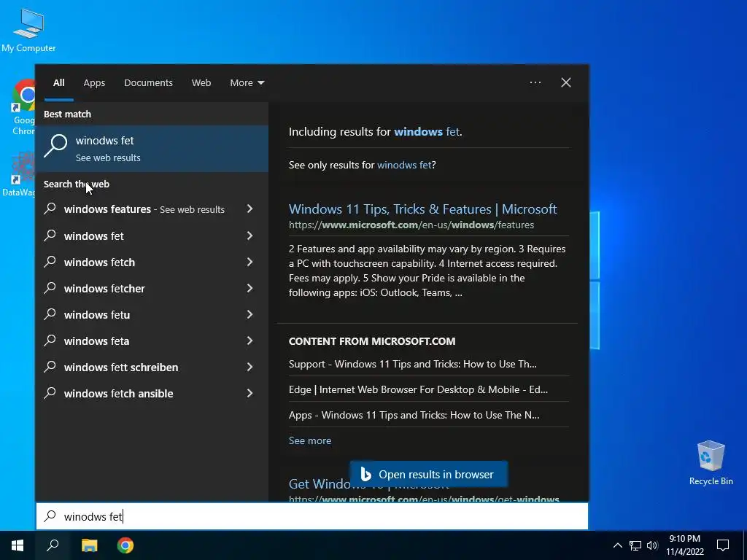The width and height of the screenshot is (747, 560).
Task: Open volume control tray icon
Action: point(652,545)
